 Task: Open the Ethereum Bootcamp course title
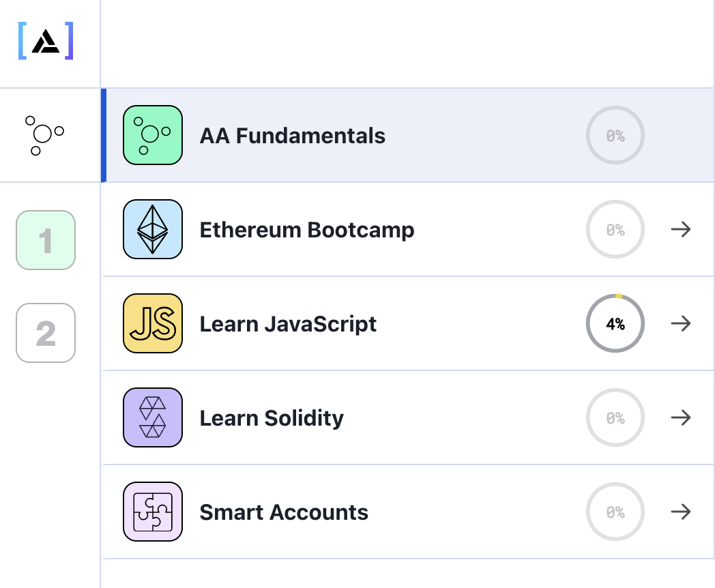(307, 230)
